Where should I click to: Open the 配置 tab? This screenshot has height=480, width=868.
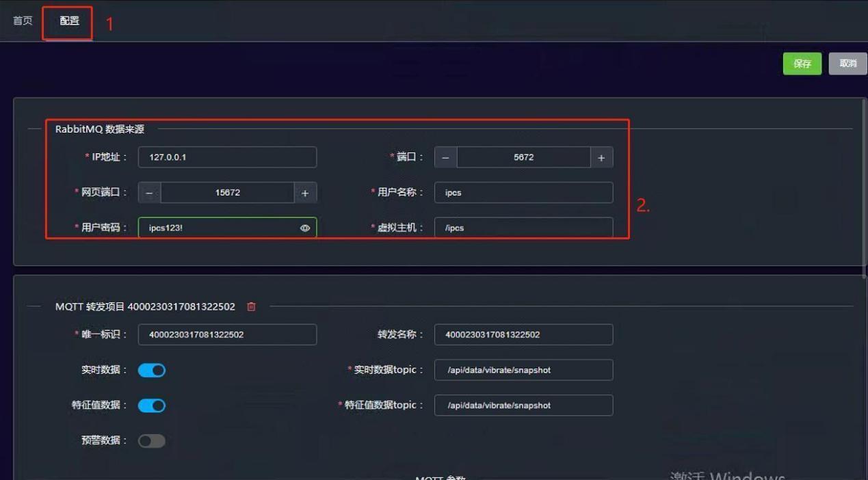click(69, 21)
